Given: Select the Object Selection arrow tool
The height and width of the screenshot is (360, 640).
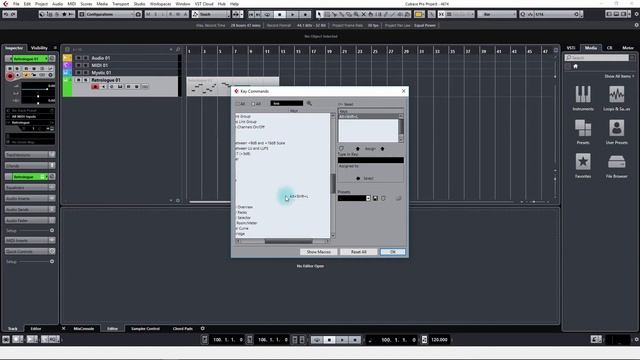Looking at the screenshot, I should click(319, 14).
